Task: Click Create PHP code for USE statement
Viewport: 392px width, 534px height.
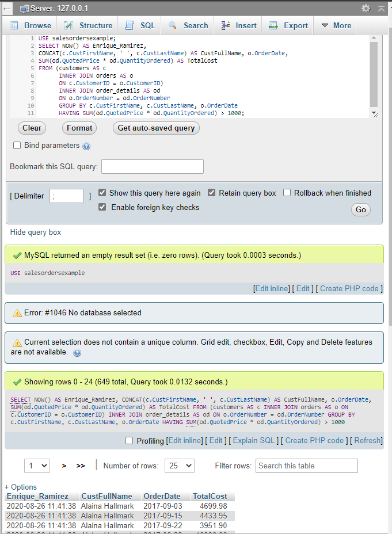Action: click(349, 289)
